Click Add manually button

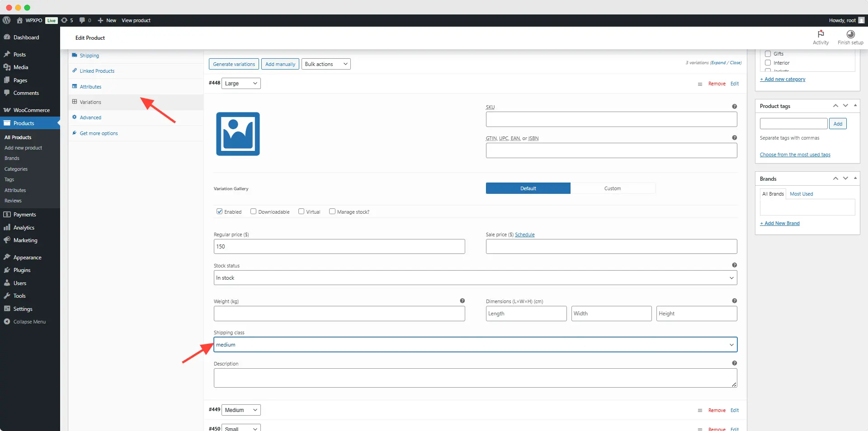pyautogui.click(x=280, y=64)
